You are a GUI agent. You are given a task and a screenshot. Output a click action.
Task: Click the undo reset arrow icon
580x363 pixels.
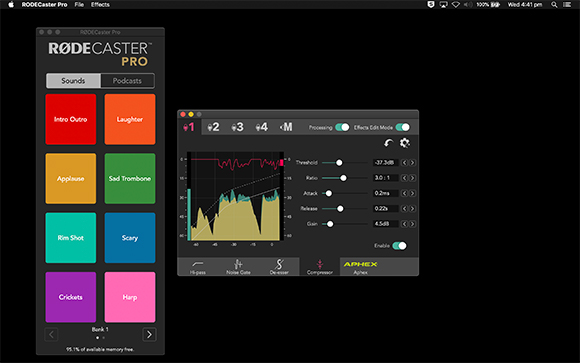click(x=388, y=143)
